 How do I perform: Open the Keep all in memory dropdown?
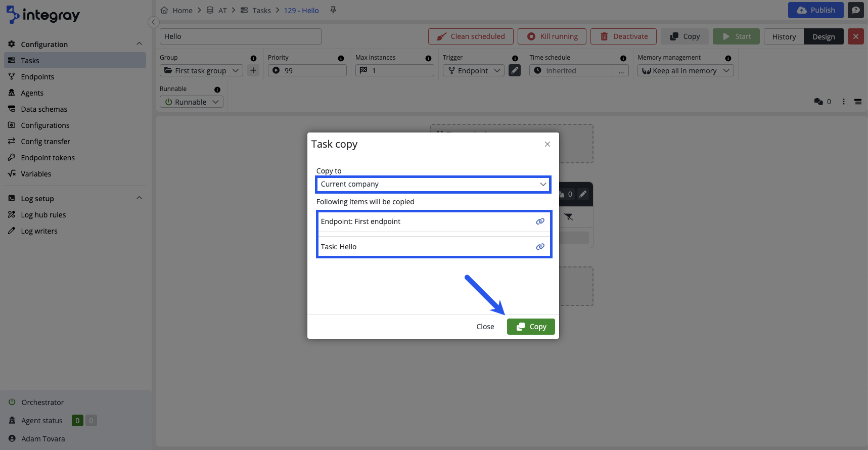[x=686, y=71]
